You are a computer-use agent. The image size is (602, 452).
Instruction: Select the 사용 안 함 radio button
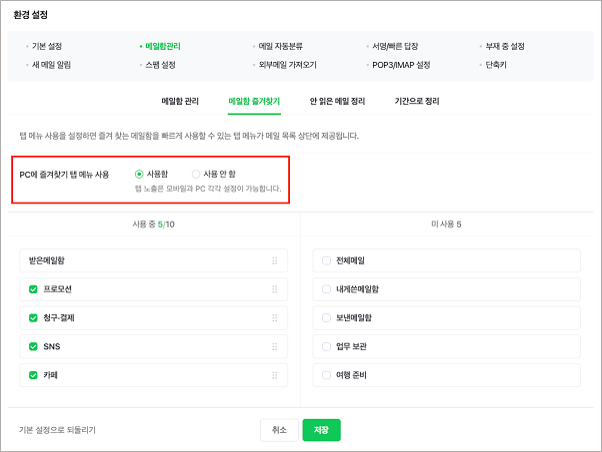196,174
